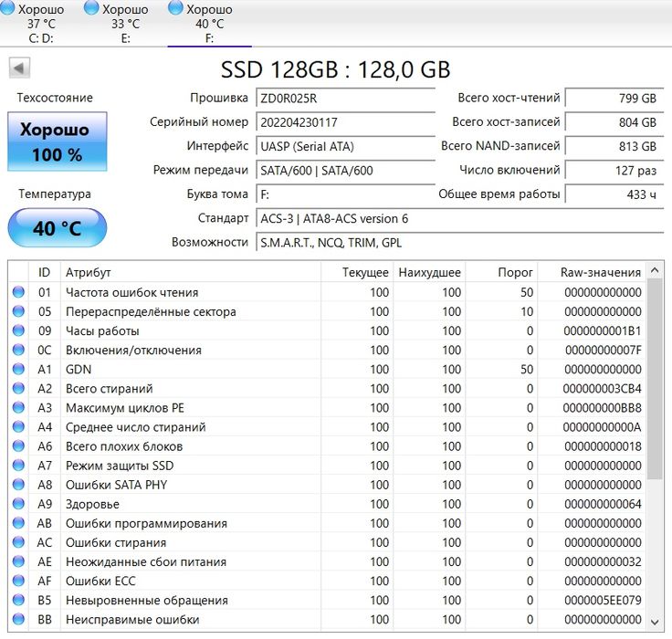Click the Порог column header
This screenshot has width=672, height=639.
click(501, 272)
